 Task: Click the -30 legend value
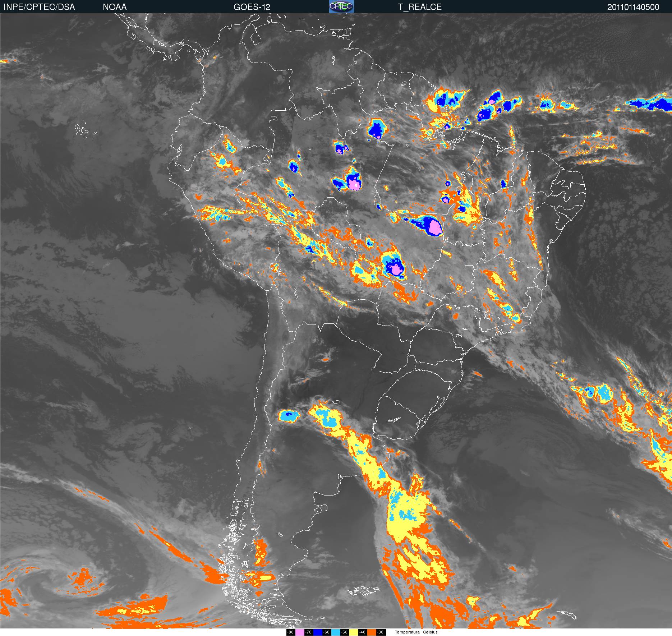tap(380, 632)
